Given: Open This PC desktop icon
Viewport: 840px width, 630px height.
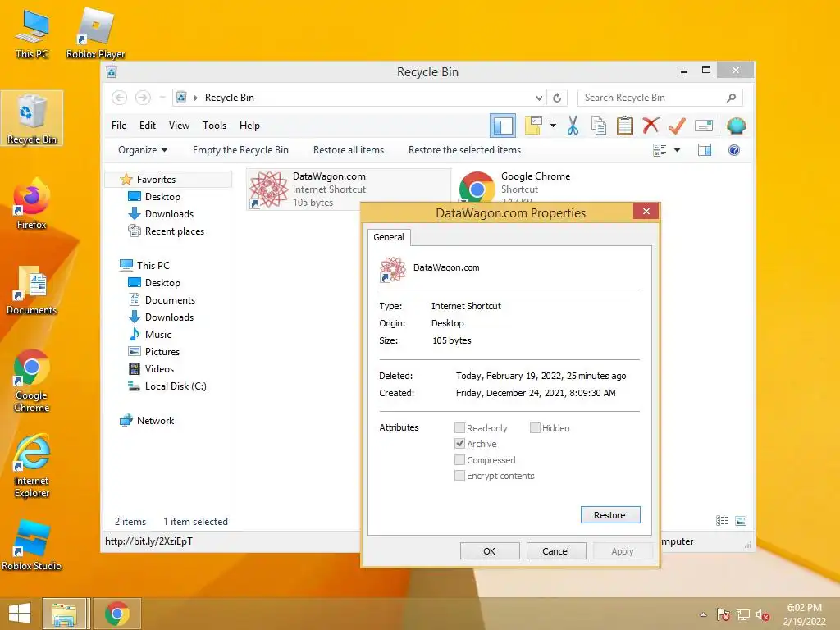Looking at the screenshot, I should tap(32, 34).
